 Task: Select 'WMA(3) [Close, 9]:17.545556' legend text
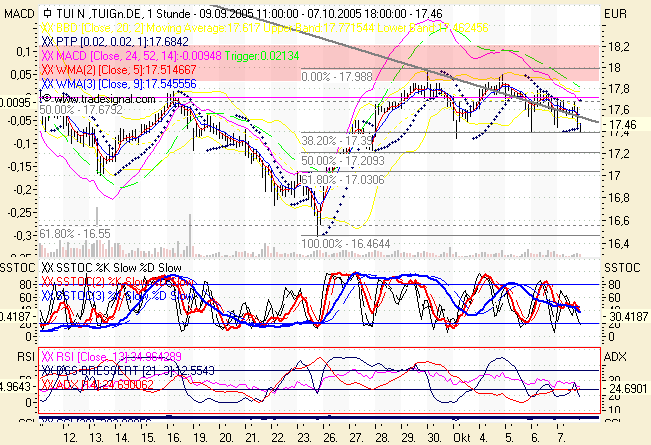[126, 84]
